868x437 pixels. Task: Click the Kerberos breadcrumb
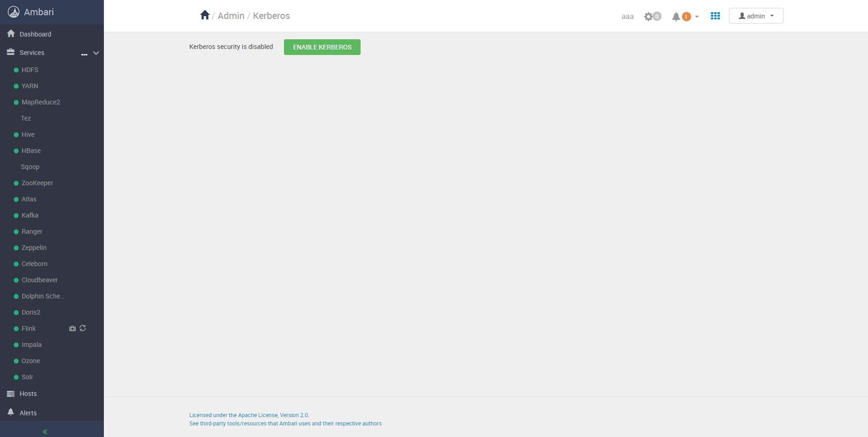point(271,16)
